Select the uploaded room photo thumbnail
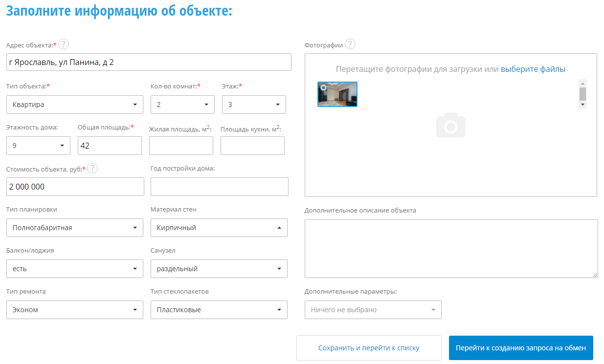This screenshot has height=364, width=604. pyautogui.click(x=337, y=94)
